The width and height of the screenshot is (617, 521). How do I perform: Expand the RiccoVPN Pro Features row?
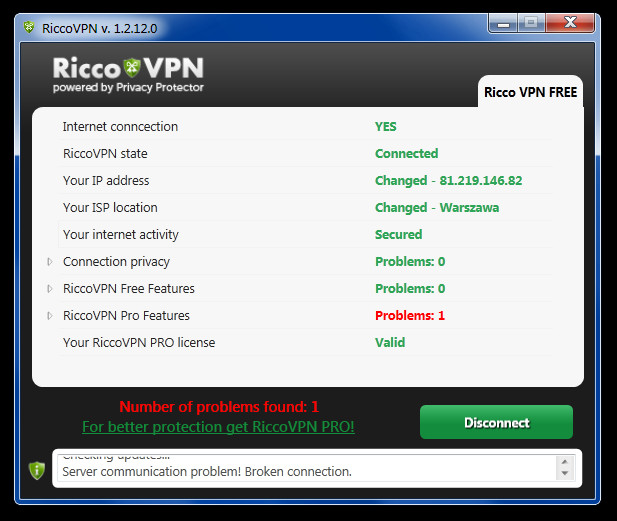click(x=50, y=316)
